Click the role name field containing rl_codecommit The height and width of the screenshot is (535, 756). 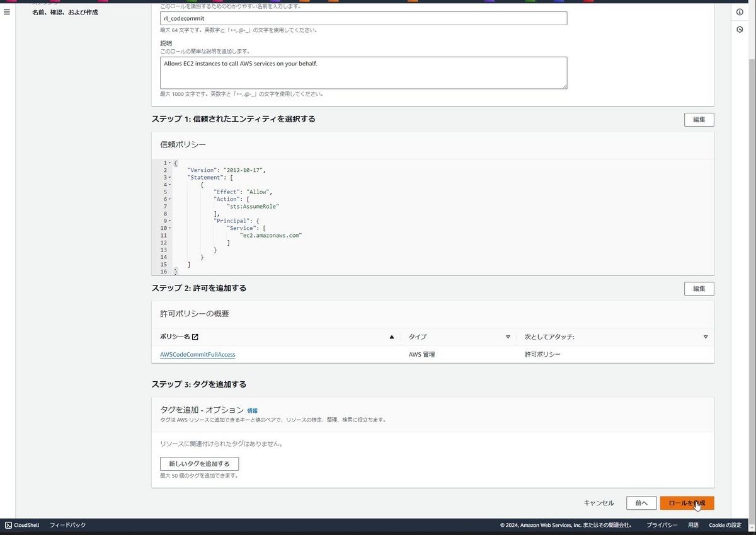coord(363,18)
